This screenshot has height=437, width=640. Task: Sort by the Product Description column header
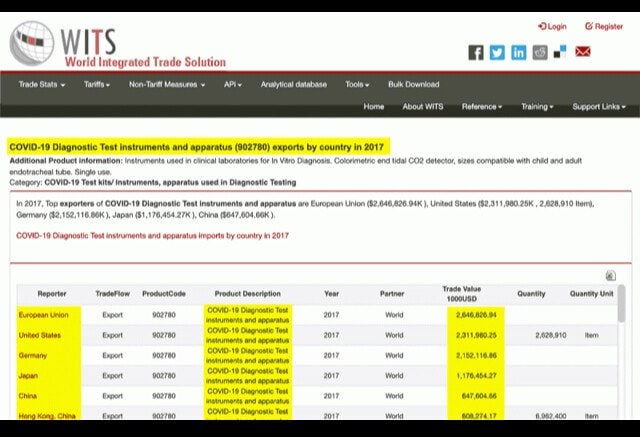coord(247,294)
